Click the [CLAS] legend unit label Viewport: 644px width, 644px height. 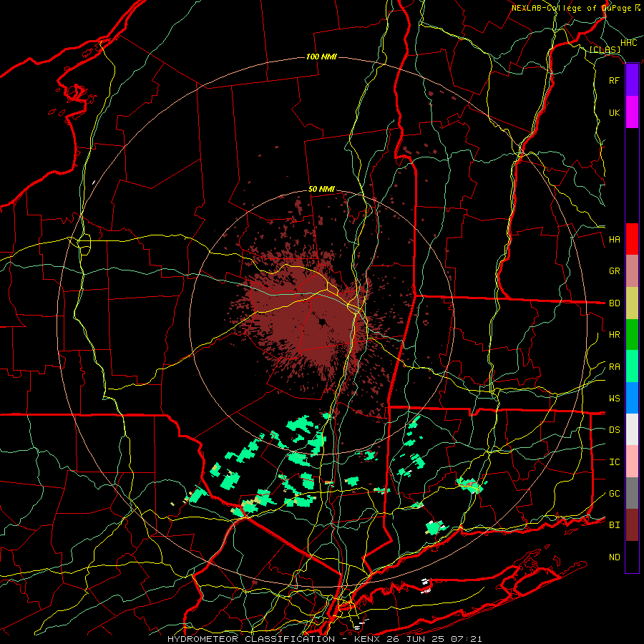tap(605, 50)
